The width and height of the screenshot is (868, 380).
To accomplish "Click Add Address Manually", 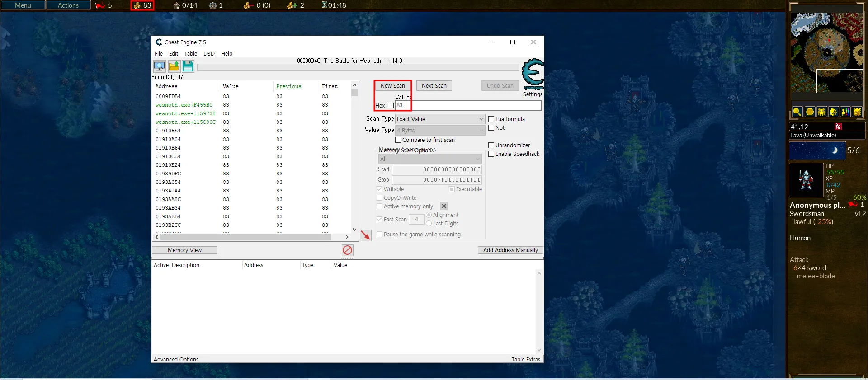I will (x=510, y=250).
